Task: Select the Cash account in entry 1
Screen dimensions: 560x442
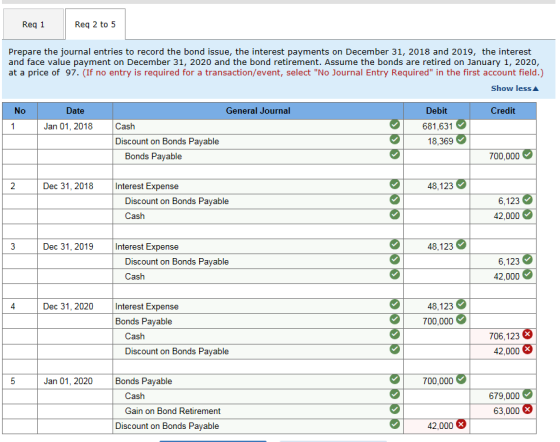Action: tap(258, 126)
